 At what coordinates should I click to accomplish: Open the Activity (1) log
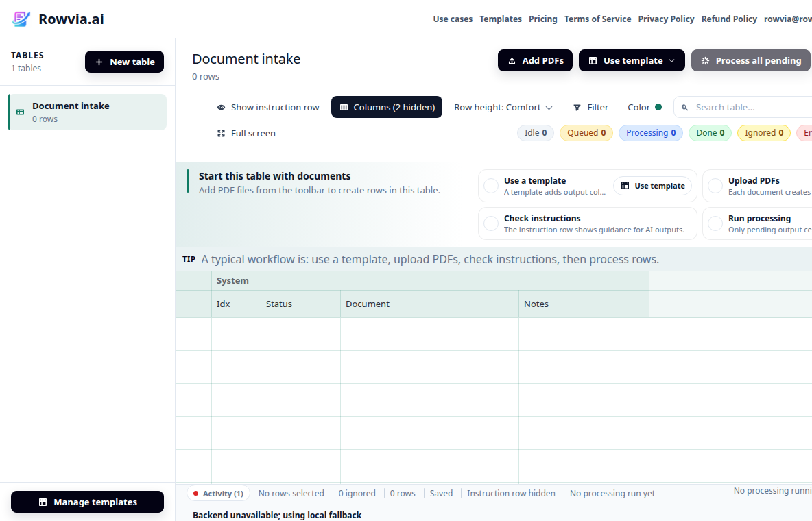pos(218,494)
